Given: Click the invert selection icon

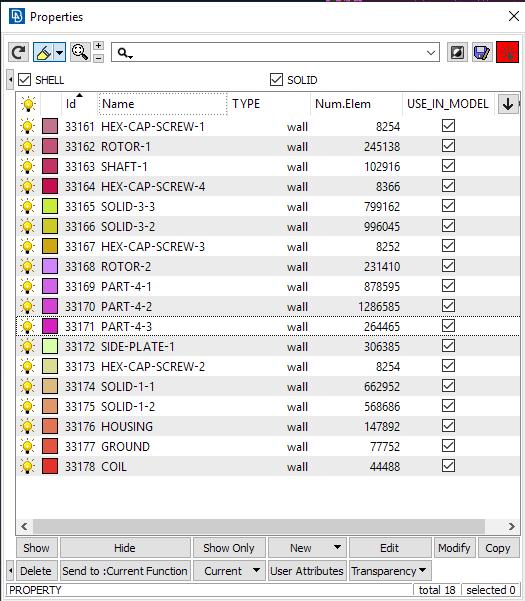Looking at the screenshot, I should click(457, 52).
